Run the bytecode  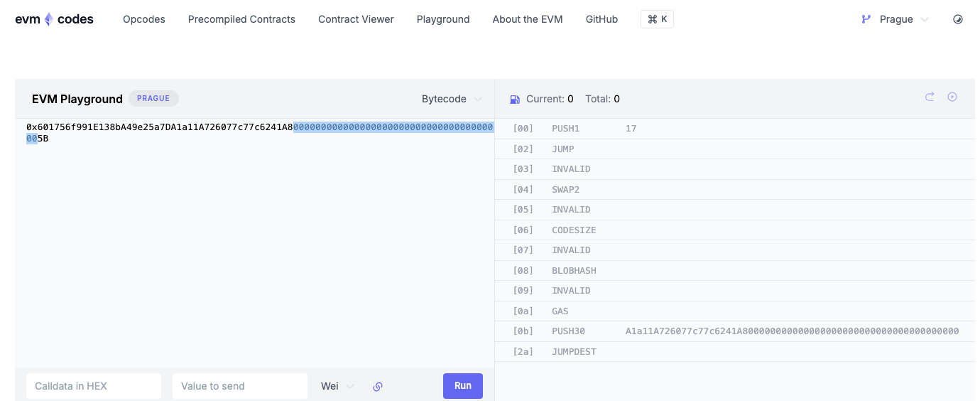point(462,386)
